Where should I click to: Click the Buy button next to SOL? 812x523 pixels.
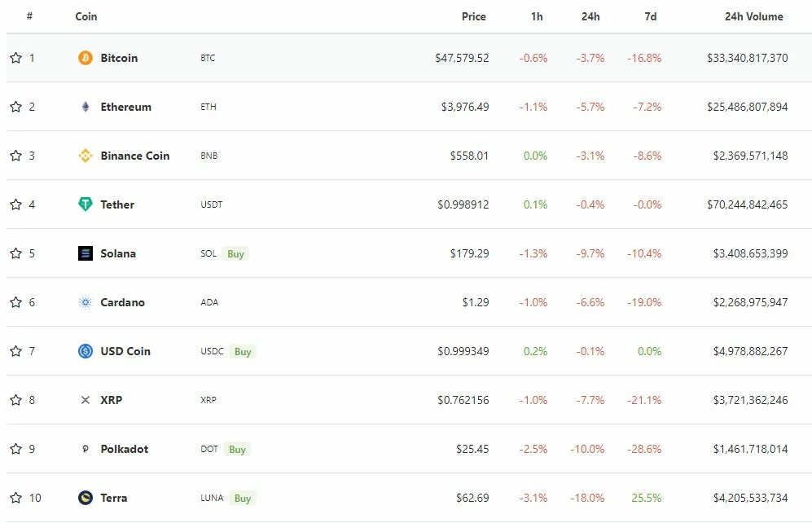point(235,253)
